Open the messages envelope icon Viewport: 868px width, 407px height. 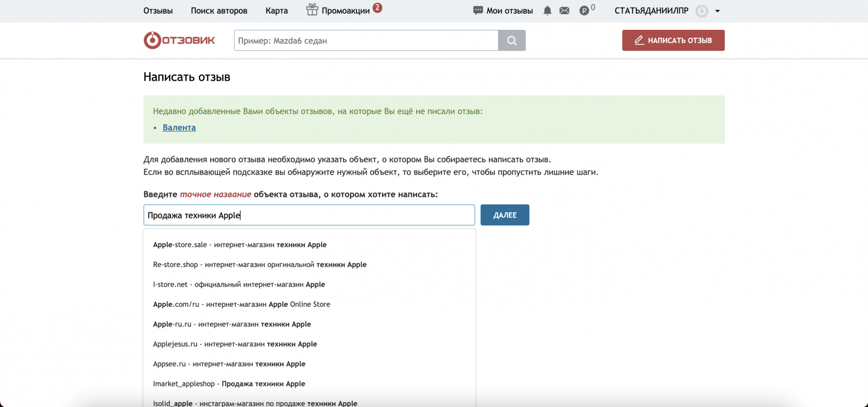[564, 11]
